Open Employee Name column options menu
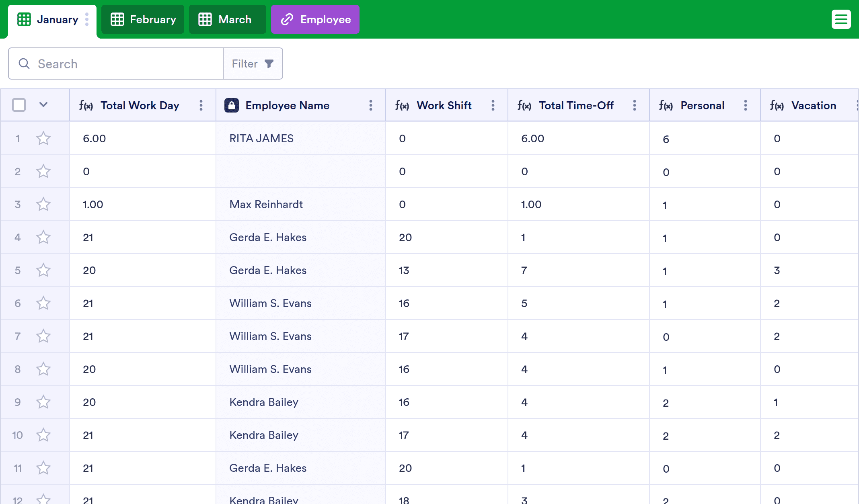This screenshot has height=504, width=859. click(x=371, y=105)
